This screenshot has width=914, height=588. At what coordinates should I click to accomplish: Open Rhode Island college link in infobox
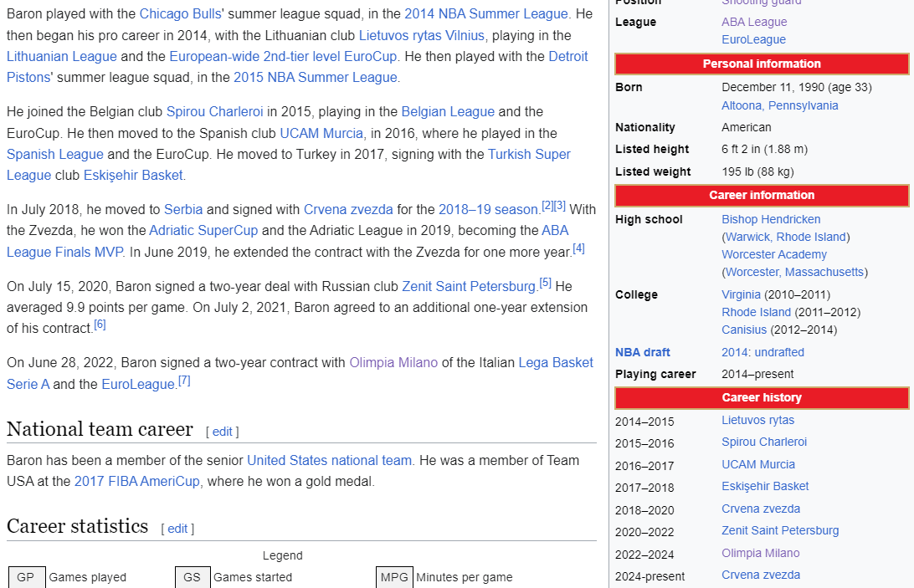pos(756,312)
